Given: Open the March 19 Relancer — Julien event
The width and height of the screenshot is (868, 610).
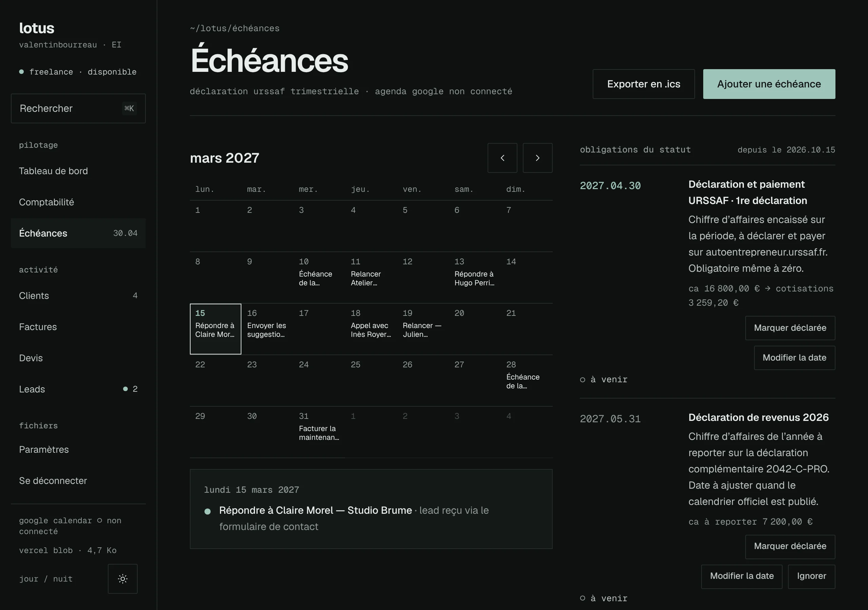Looking at the screenshot, I should click(x=422, y=329).
